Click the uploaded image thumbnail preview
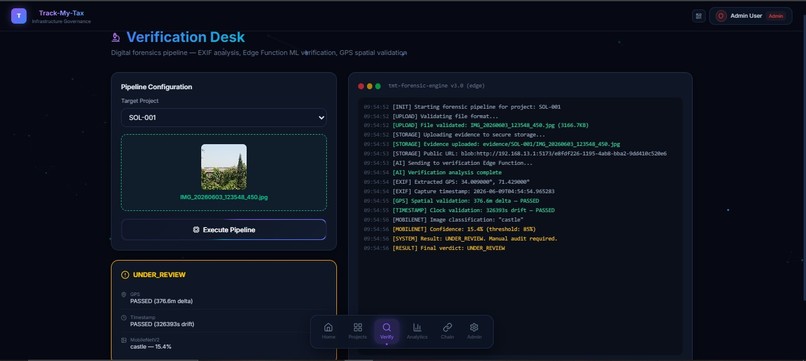 tap(224, 167)
